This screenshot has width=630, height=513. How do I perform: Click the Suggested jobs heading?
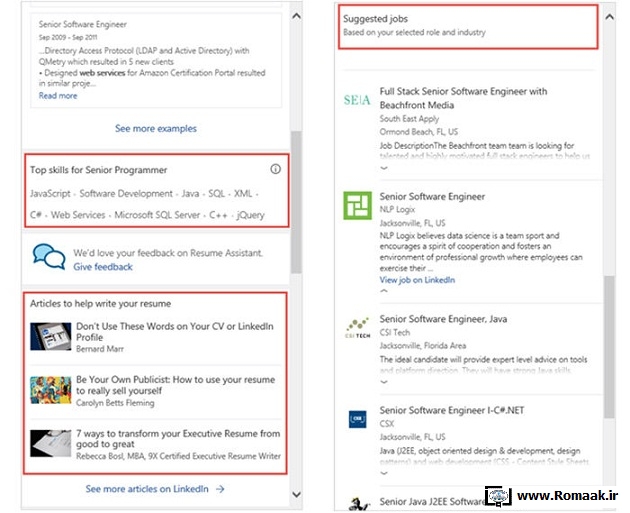click(x=375, y=19)
